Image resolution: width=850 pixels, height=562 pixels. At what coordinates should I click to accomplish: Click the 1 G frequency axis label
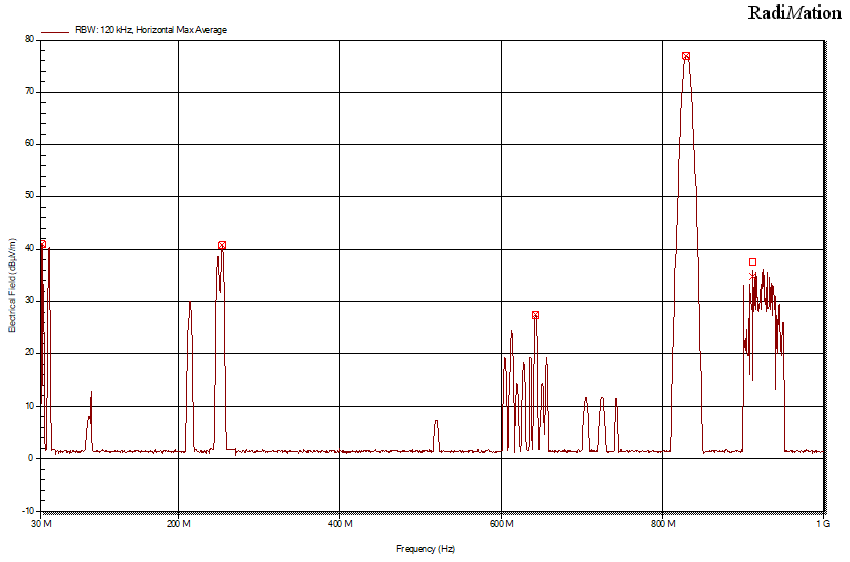tap(823, 524)
